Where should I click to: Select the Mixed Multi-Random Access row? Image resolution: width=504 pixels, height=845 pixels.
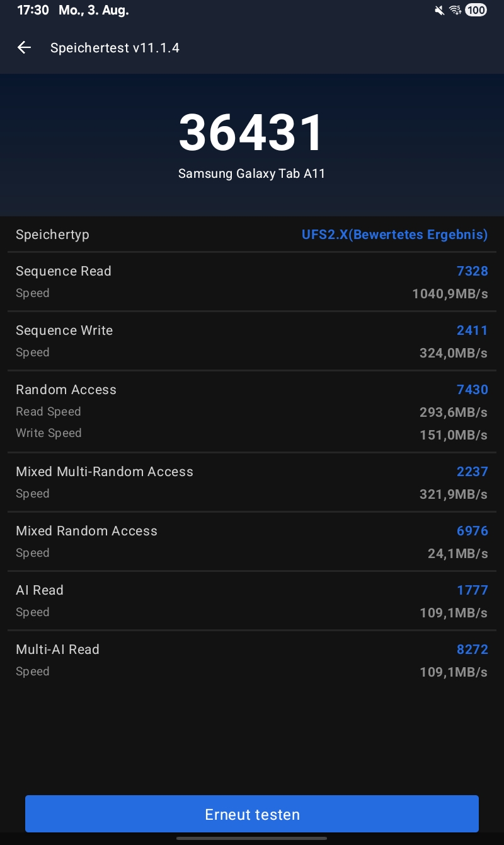pos(252,482)
